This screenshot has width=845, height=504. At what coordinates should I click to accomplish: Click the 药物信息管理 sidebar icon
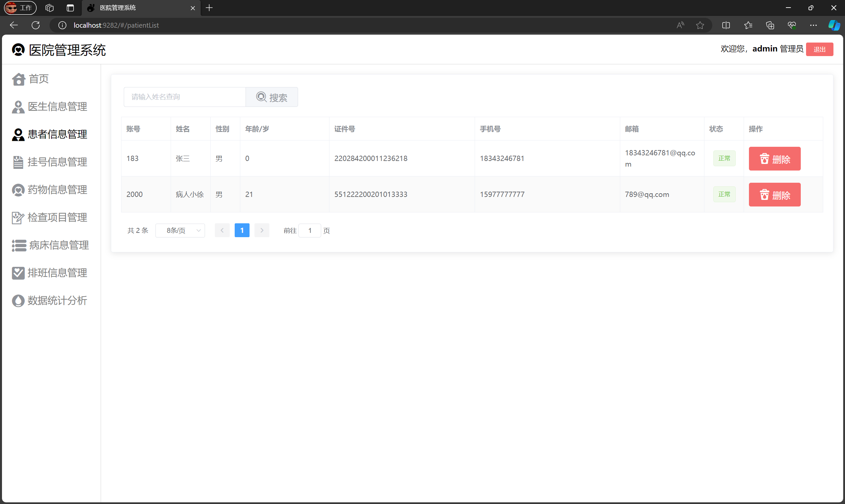[18, 190]
